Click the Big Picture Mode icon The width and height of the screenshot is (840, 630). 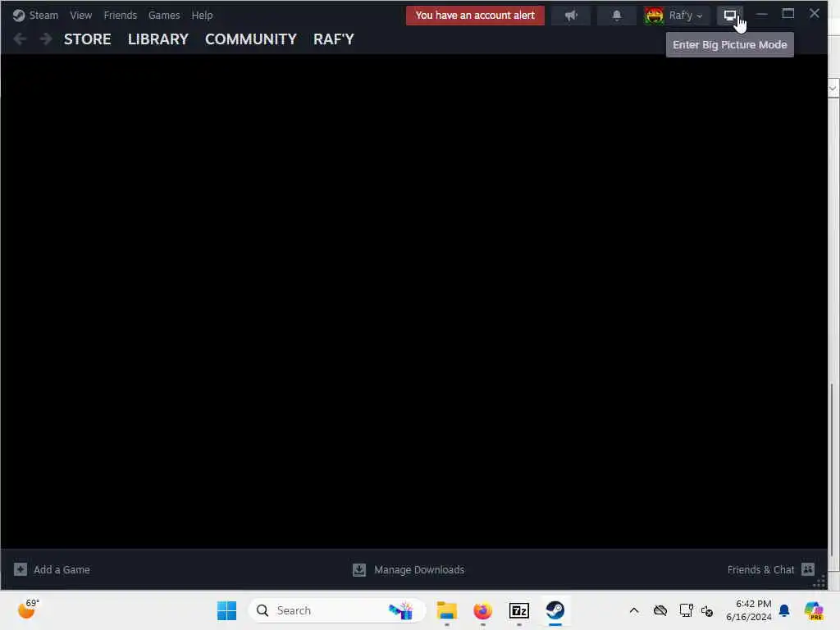point(730,15)
